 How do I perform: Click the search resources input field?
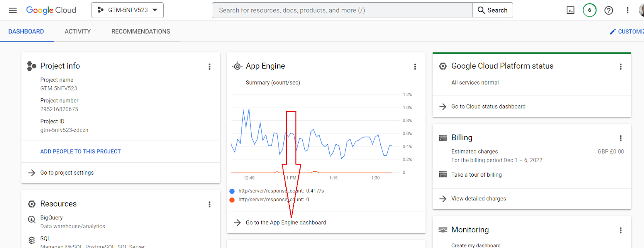342,10
